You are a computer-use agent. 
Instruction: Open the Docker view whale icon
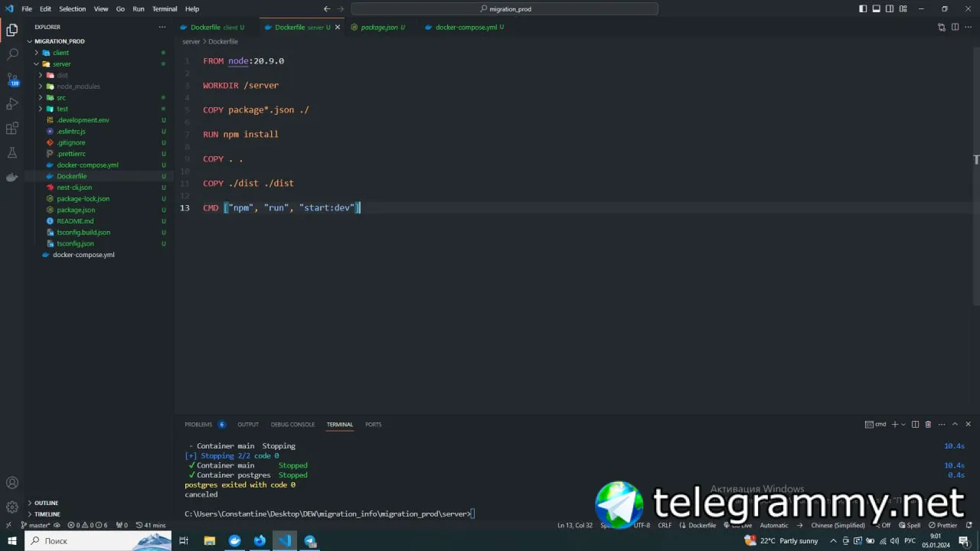[x=12, y=178]
